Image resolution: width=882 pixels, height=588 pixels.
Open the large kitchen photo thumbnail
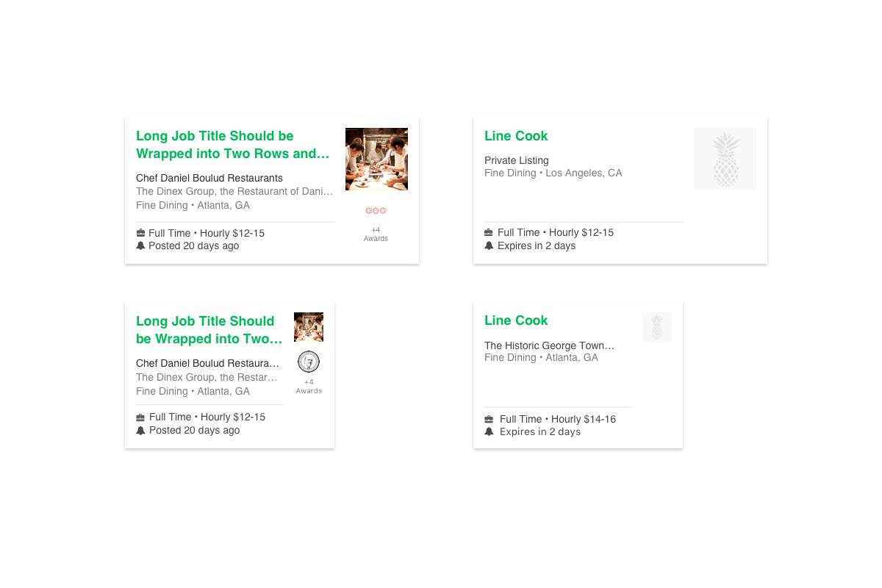[376, 159]
